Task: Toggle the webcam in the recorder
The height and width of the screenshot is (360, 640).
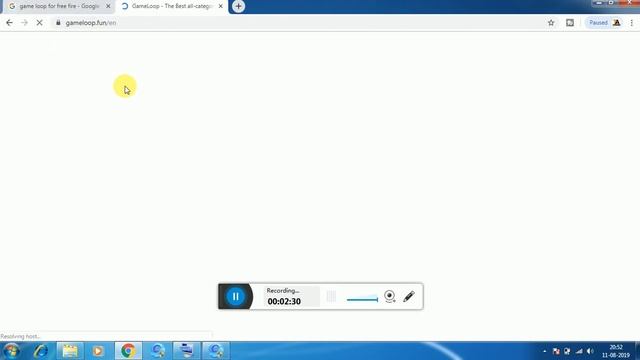Action: pyautogui.click(x=390, y=296)
